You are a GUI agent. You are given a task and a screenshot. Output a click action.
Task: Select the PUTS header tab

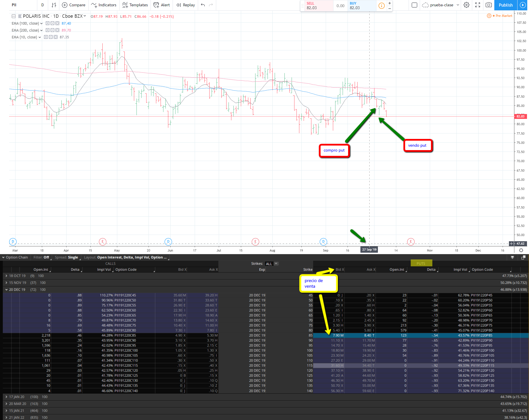pyautogui.click(x=421, y=264)
